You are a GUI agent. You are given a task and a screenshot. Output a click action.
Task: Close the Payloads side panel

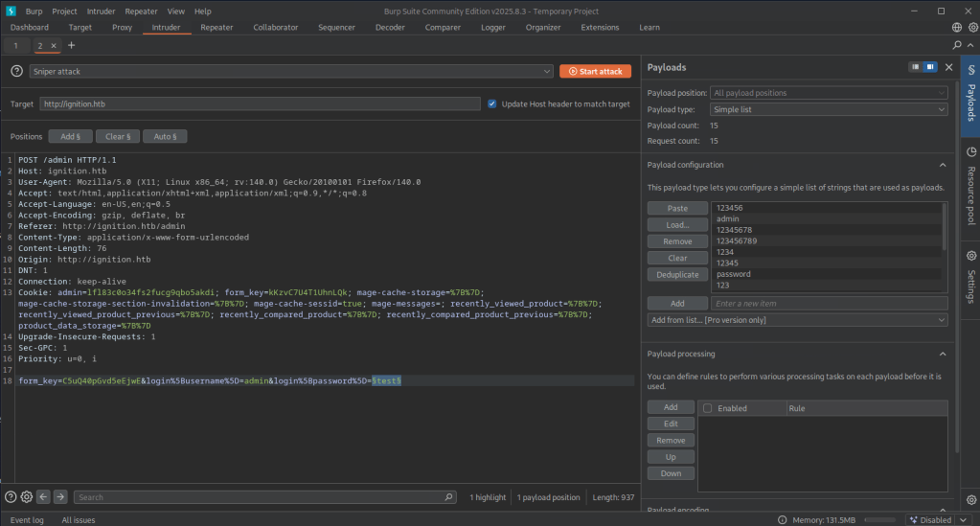coord(948,67)
